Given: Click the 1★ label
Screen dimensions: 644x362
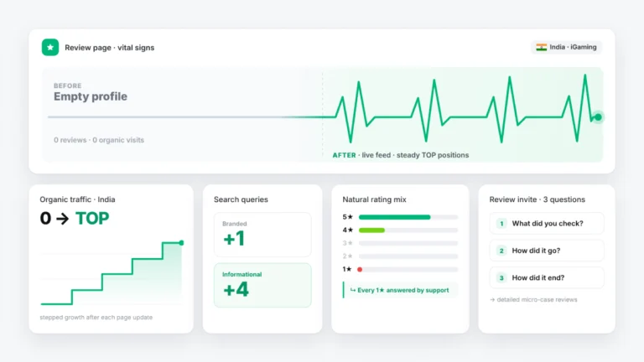Looking at the screenshot, I should pyautogui.click(x=347, y=269).
